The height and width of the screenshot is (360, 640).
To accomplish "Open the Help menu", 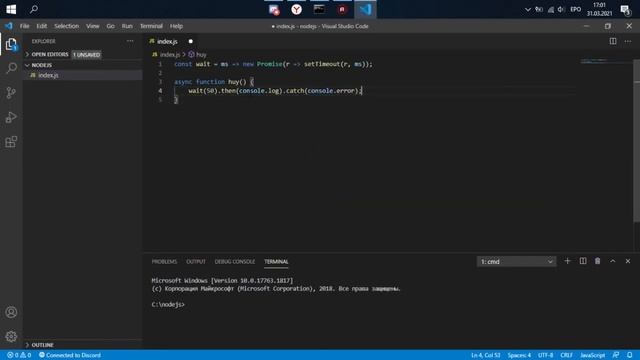I will [176, 26].
